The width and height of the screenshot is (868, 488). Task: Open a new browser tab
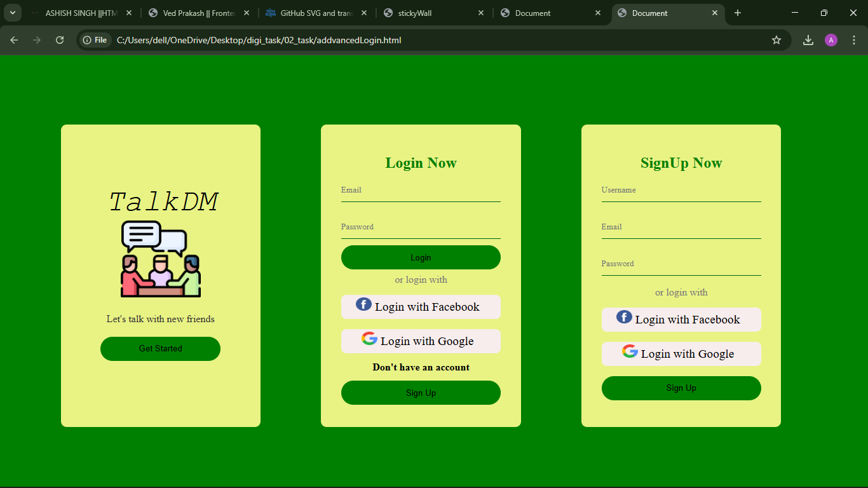point(738,13)
